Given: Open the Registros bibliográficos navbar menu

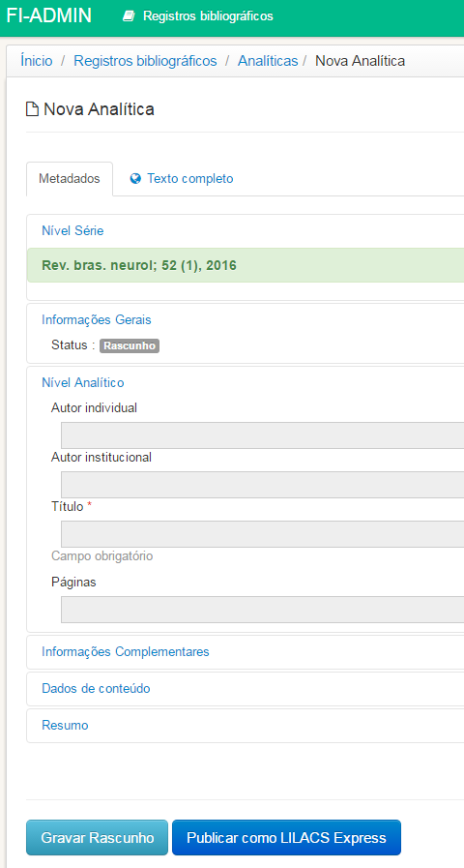Looking at the screenshot, I should [x=197, y=16].
